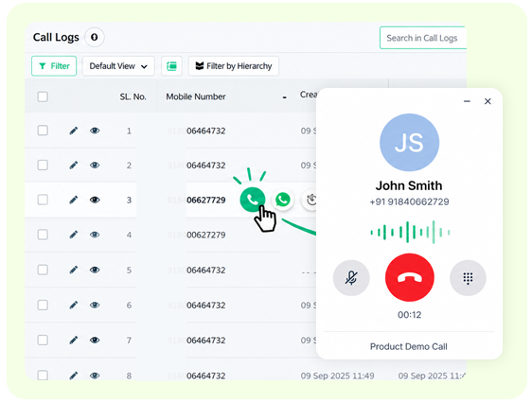The image size is (532, 402).
Task: Focus the Search in Call Logs field
Action: click(423, 38)
